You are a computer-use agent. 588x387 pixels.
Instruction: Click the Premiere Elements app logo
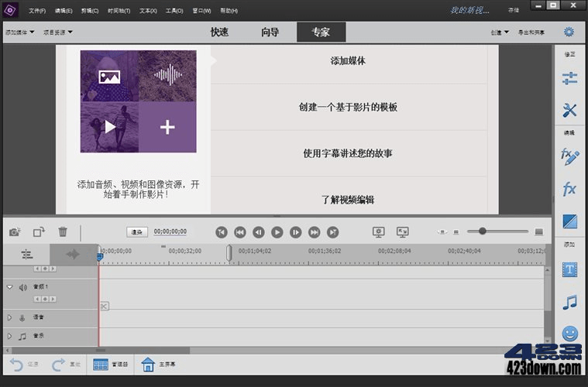(10, 10)
